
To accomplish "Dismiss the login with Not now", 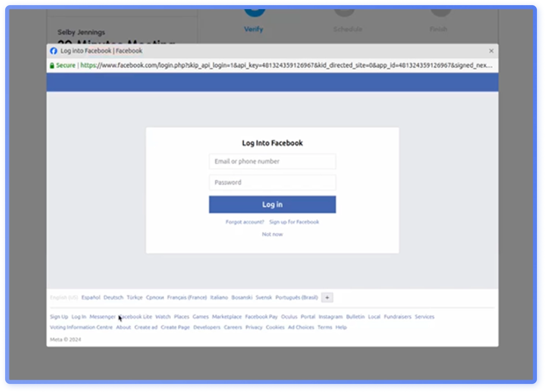I will [x=272, y=234].
